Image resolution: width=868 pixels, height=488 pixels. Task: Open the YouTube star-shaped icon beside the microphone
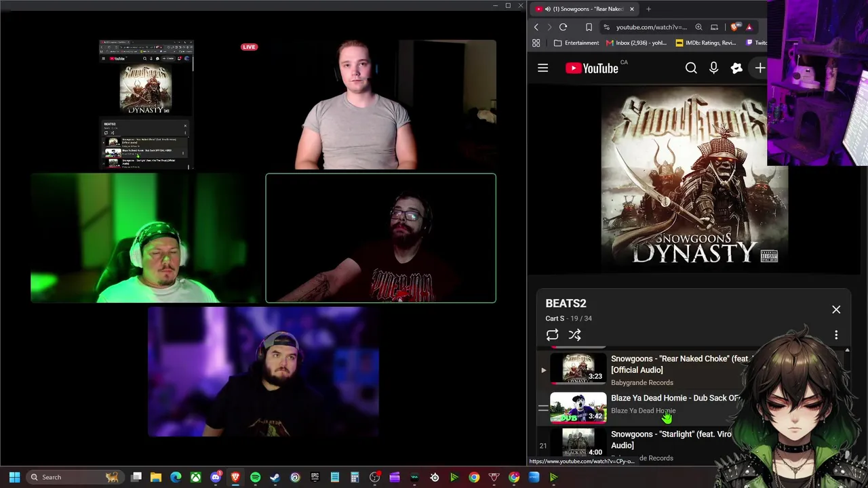(x=736, y=68)
